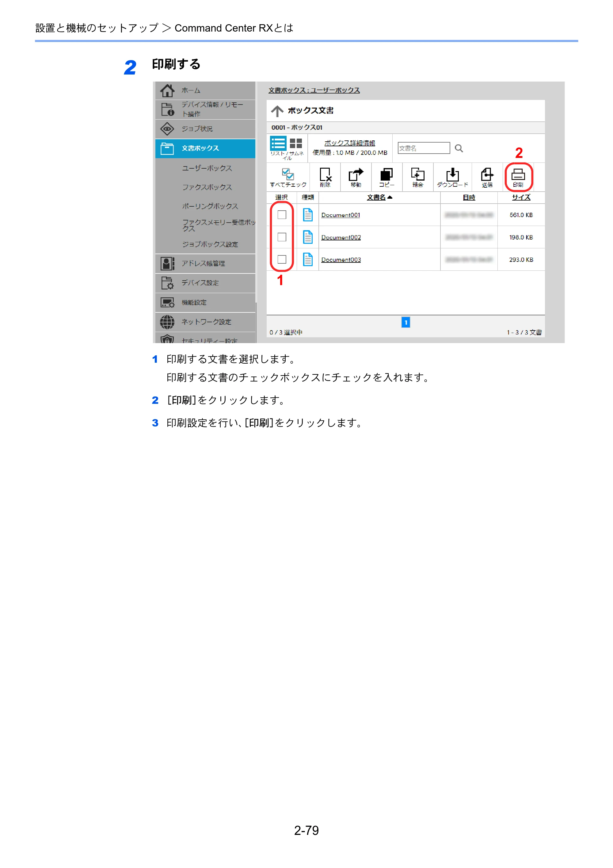
Task: Click the 1 - 3 / 3 文書 count text
Action: point(524,332)
